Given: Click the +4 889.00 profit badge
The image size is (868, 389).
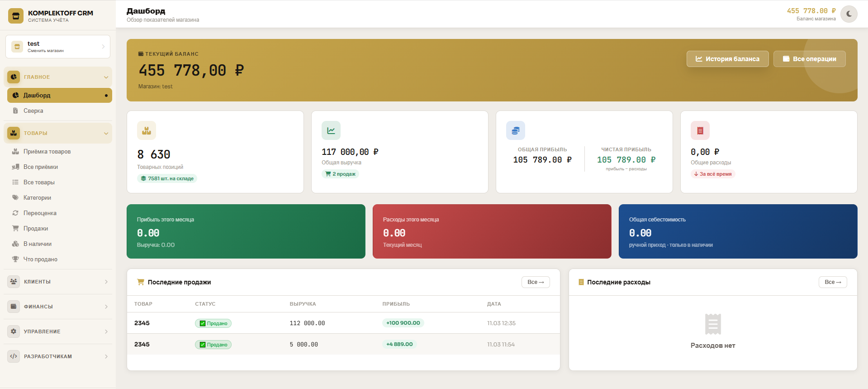Looking at the screenshot, I should [399, 344].
